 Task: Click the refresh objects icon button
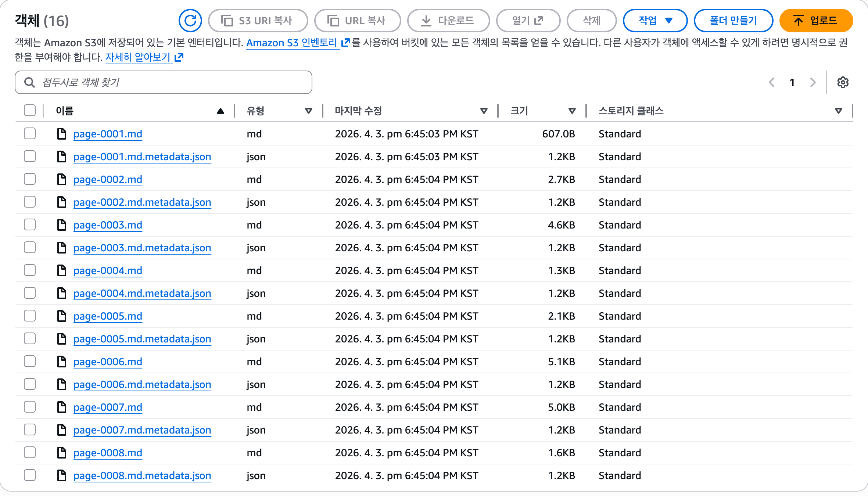190,21
